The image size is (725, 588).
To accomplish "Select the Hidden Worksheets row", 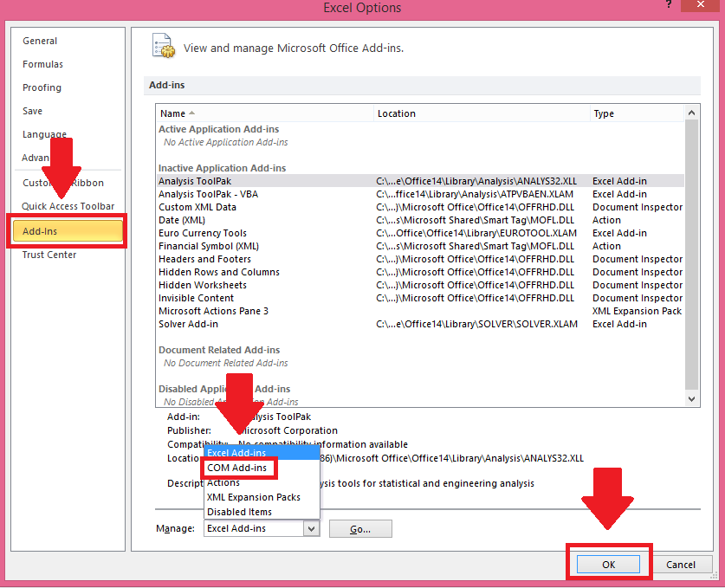I will 420,285.
